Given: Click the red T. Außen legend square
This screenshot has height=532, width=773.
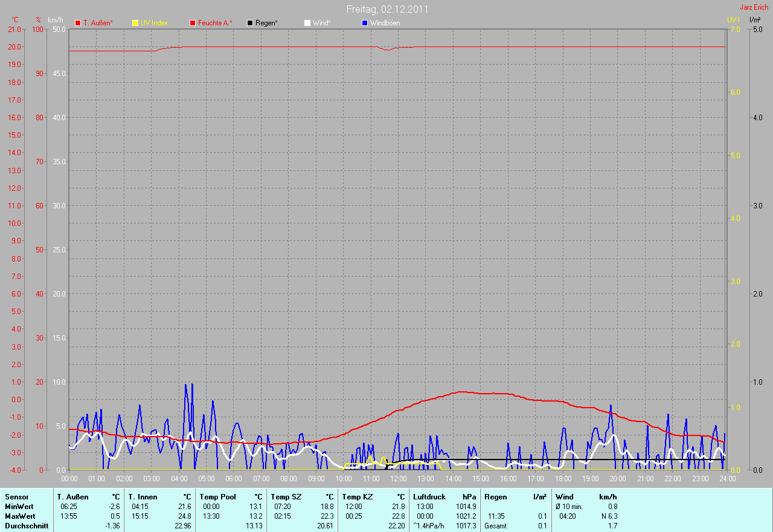Looking at the screenshot, I should pyautogui.click(x=78, y=23).
